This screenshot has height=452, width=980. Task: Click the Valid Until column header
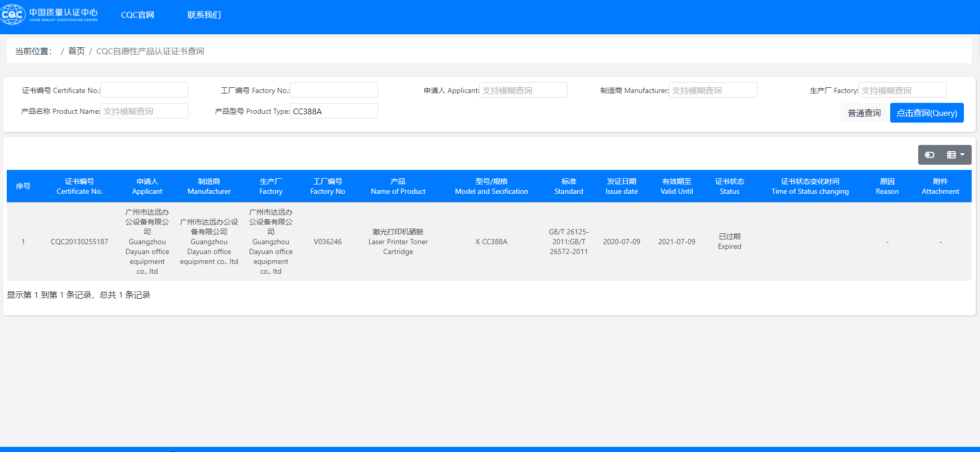click(x=677, y=186)
